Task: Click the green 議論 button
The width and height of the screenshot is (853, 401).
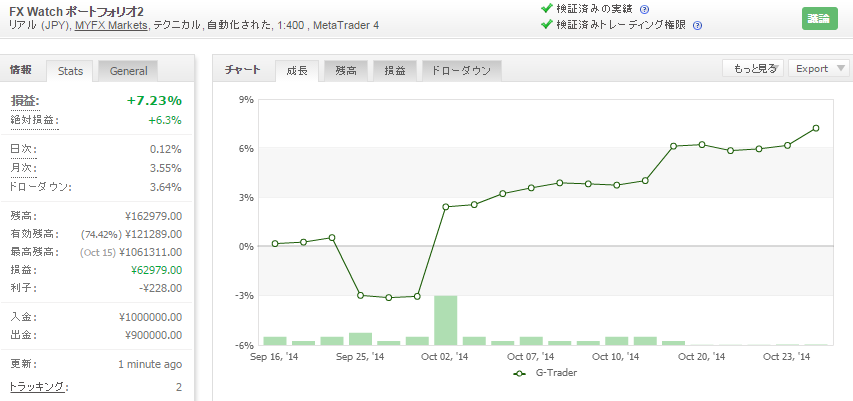Action: coord(820,19)
